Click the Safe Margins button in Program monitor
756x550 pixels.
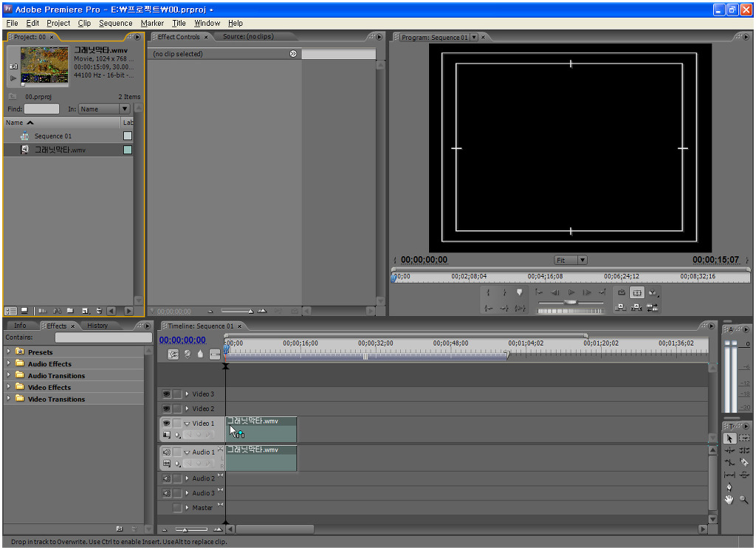637,293
